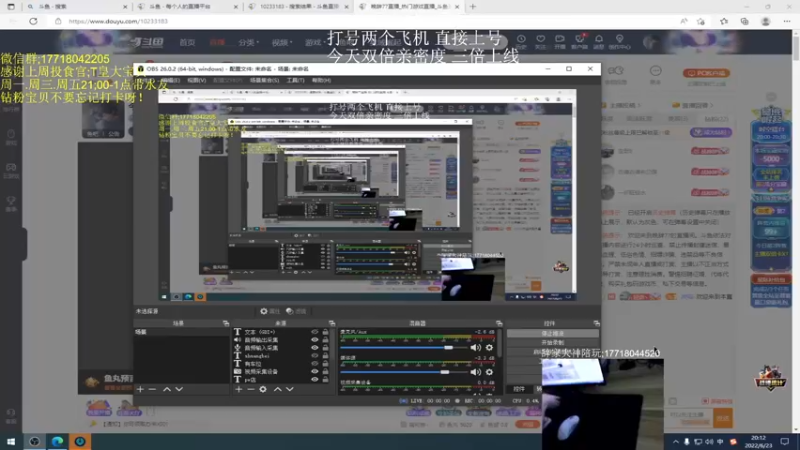
Task: Toggle visibility of 音频输出采集 source
Action: pos(315,340)
